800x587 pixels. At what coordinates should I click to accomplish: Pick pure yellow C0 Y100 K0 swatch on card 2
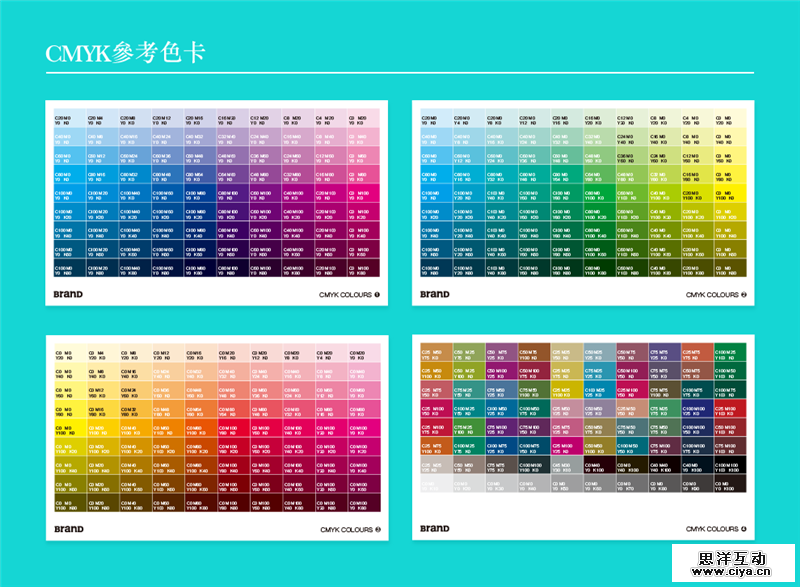pyautogui.click(x=731, y=193)
